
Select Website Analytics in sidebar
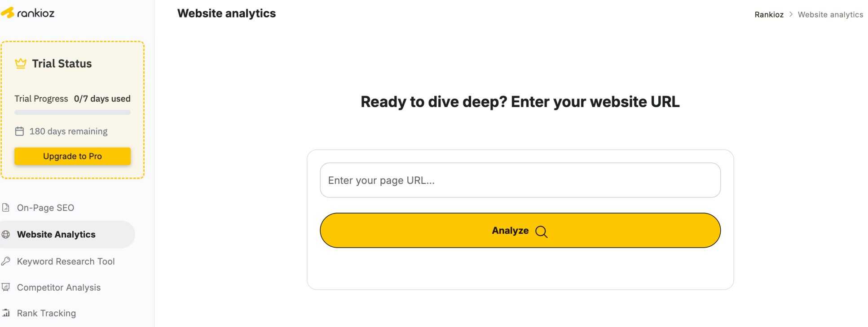tap(56, 235)
